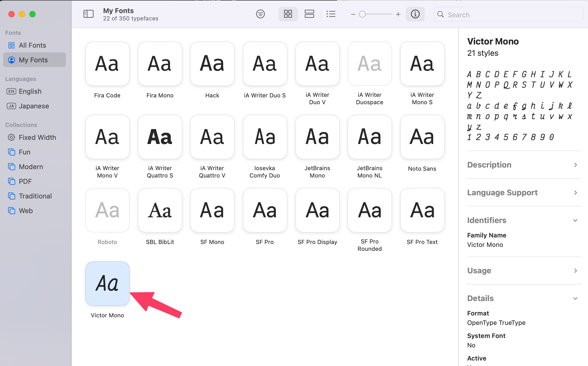Image resolution: width=588 pixels, height=366 pixels.
Task: Click the Family Name value 'Victor Mono'
Action: 485,245
